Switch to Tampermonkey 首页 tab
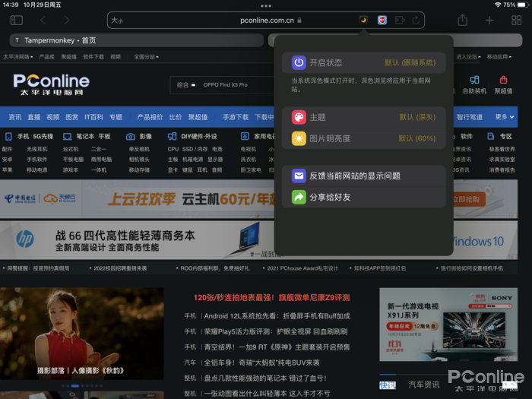 (x=136, y=40)
